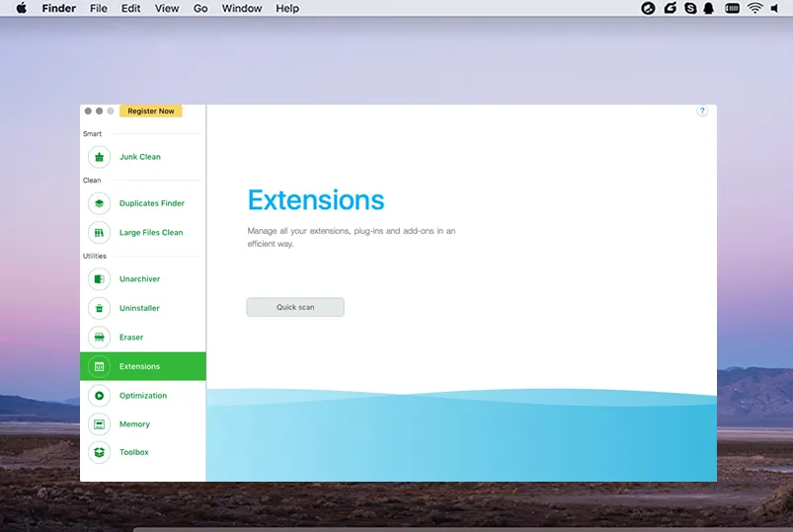The image size is (793, 532).
Task: Select the Memory chip icon
Action: (x=99, y=424)
